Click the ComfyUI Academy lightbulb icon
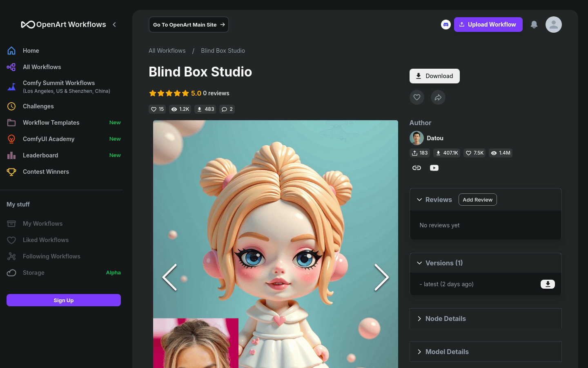This screenshot has height=368, width=588. coord(11,139)
